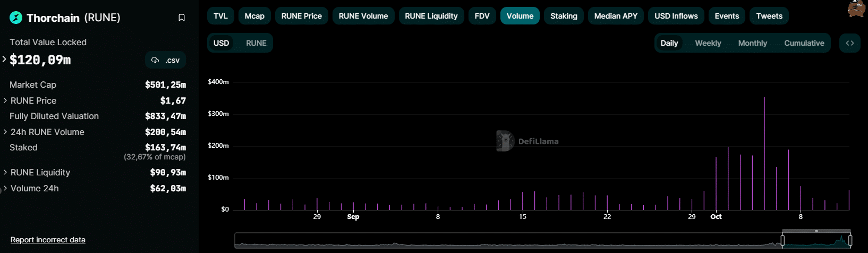
Task: Toggle the RUNE Liquidity chart metric
Action: coord(431,16)
